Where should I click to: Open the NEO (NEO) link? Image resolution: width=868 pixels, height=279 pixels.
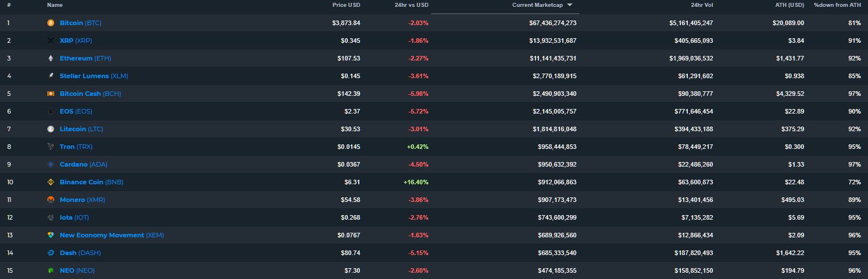click(77, 270)
